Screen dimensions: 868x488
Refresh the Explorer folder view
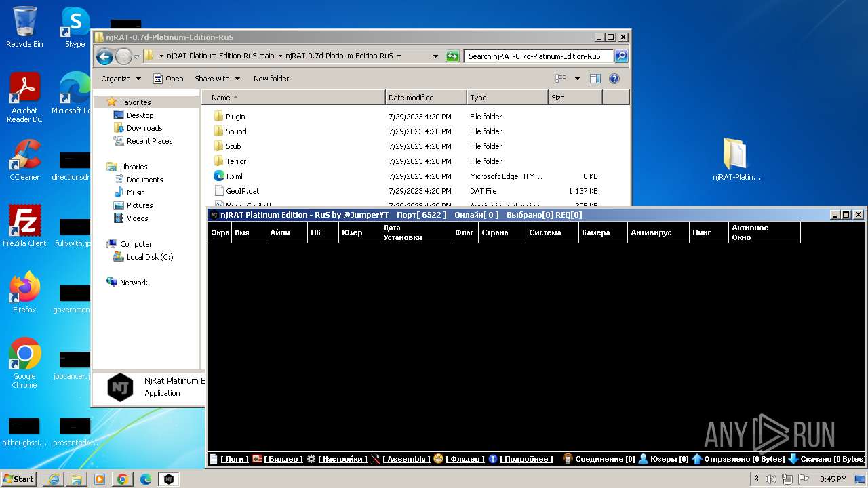[x=452, y=56]
